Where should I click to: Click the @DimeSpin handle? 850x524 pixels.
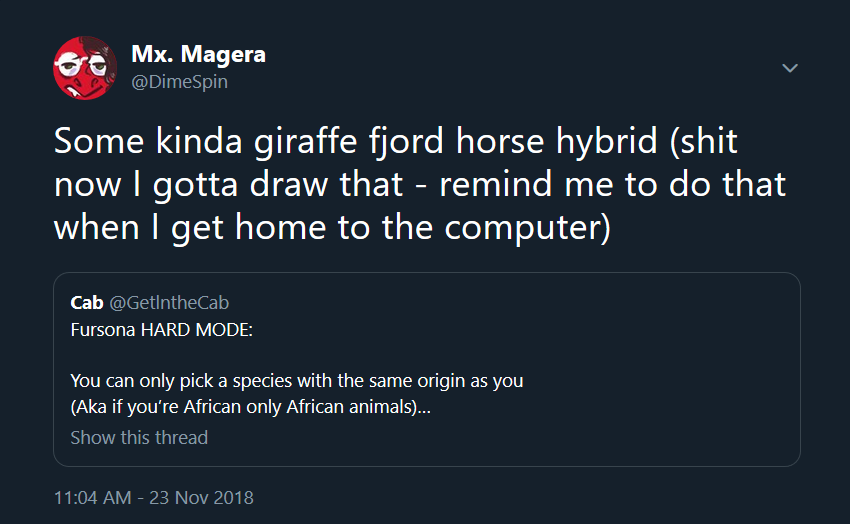click(x=179, y=82)
